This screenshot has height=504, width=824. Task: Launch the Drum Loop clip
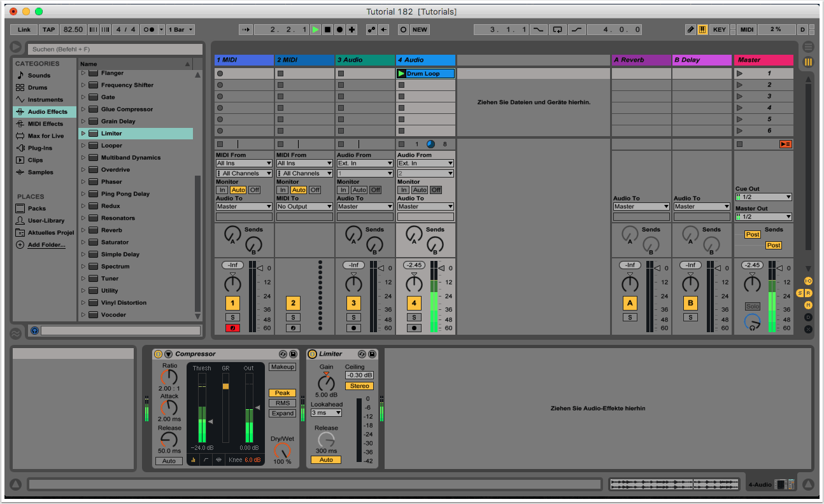[401, 74]
